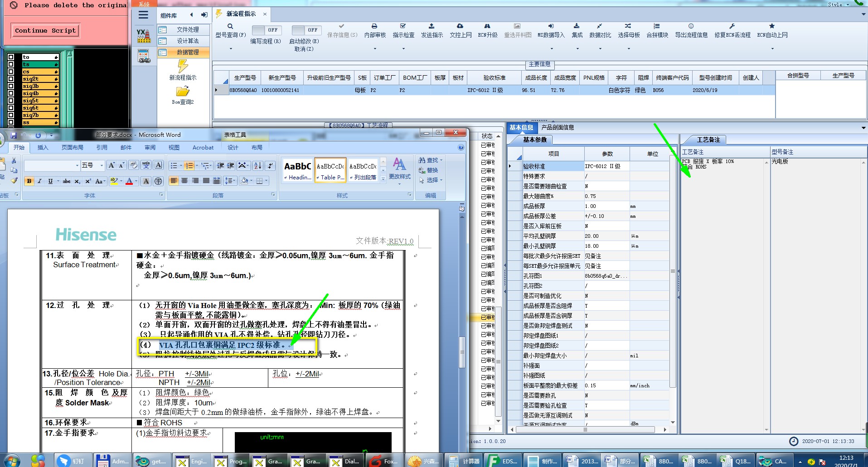The width and height of the screenshot is (868, 467).
Task: Click the YX sidebar icon
Action: pyautogui.click(x=143, y=36)
